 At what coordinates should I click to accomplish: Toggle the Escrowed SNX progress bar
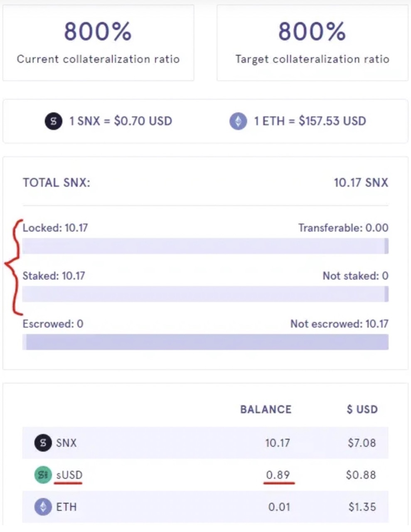(206, 342)
